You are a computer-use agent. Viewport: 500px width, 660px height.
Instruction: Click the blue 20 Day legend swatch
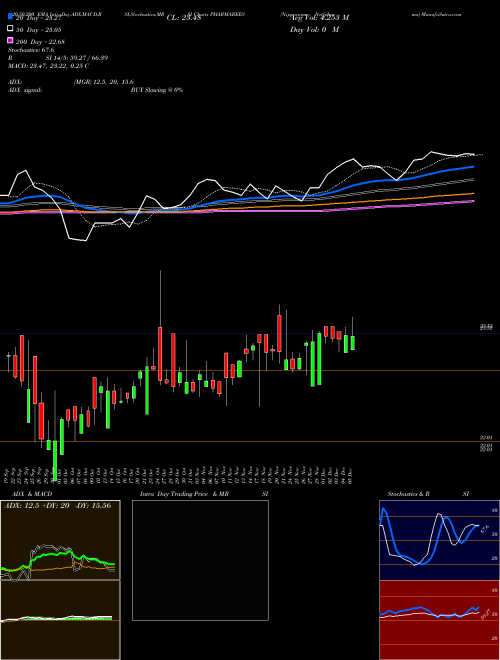coord(10,17)
